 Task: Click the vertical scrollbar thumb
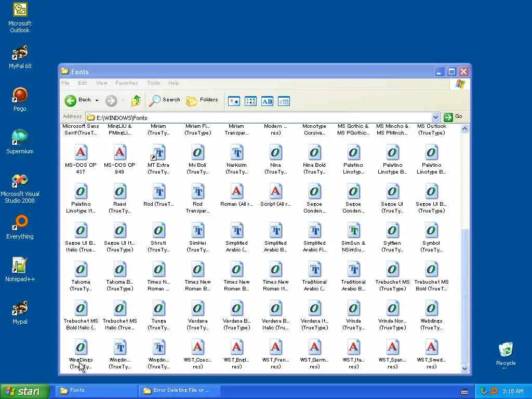[x=464, y=296]
